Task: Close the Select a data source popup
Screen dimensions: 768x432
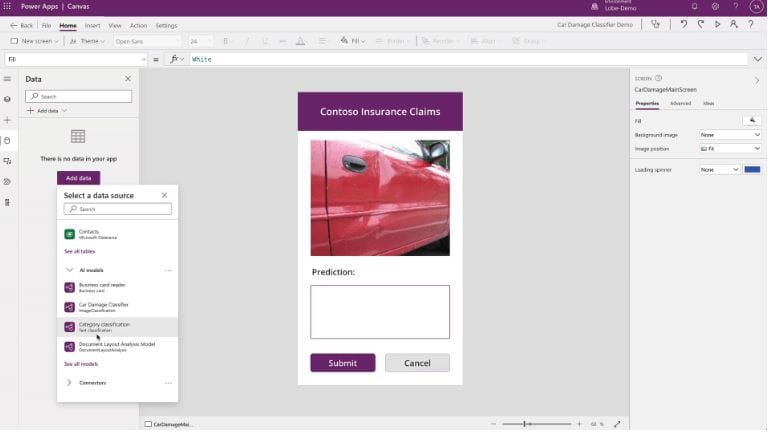Action: click(x=163, y=195)
